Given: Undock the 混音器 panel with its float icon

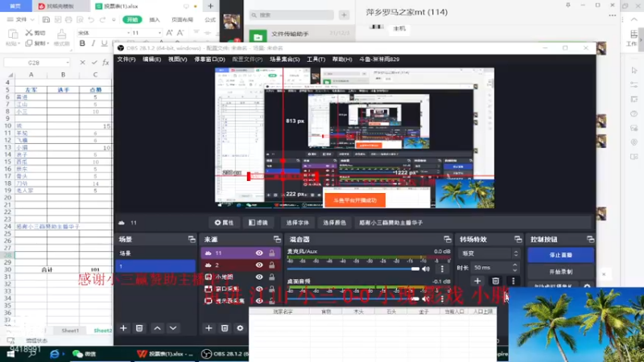Looking at the screenshot, I should [x=448, y=239].
